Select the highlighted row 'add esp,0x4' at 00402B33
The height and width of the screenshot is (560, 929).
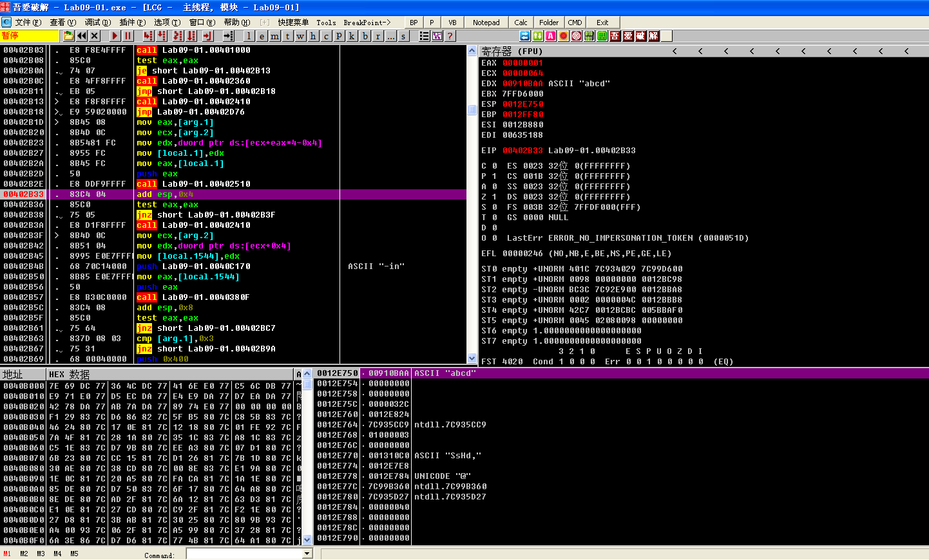(x=233, y=194)
